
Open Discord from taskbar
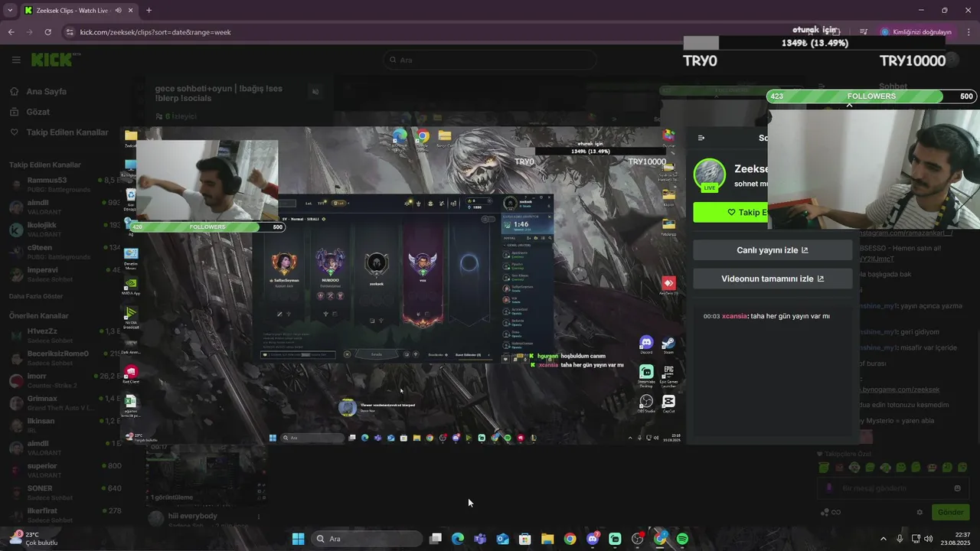coord(593,539)
